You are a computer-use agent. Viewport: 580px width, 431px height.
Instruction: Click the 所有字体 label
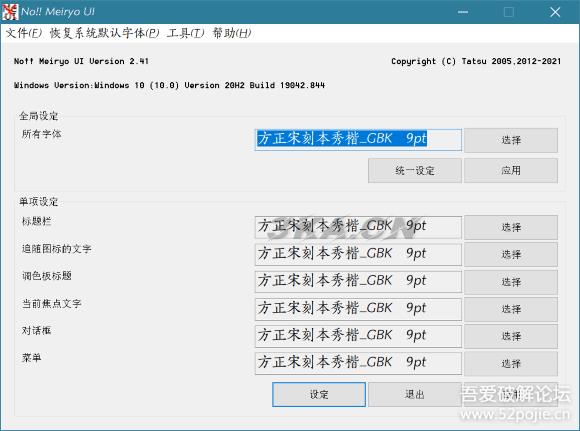41,134
